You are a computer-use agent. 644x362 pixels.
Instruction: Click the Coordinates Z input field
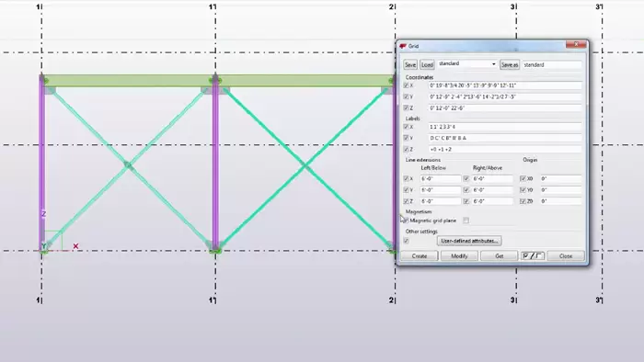click(505, 107)
